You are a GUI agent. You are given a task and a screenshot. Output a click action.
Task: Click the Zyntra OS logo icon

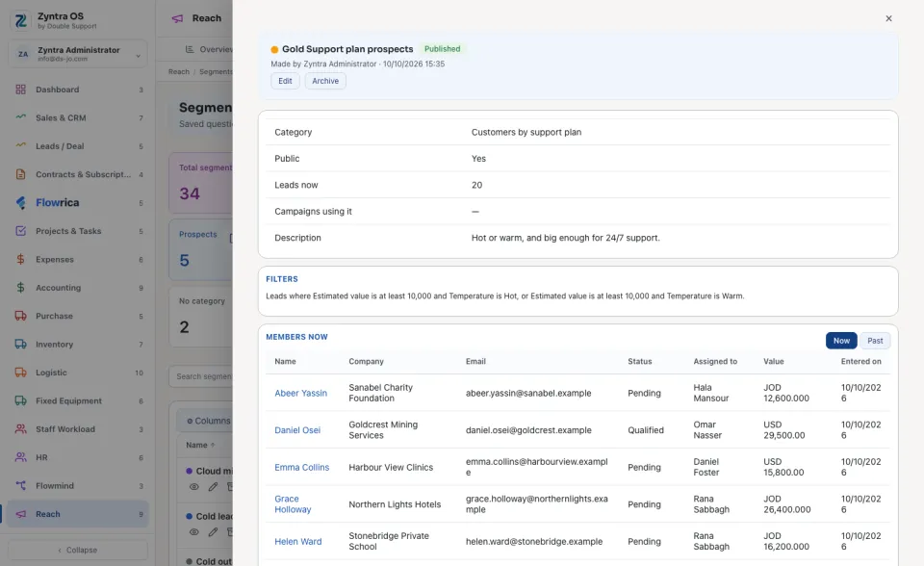tap(20, 20)
